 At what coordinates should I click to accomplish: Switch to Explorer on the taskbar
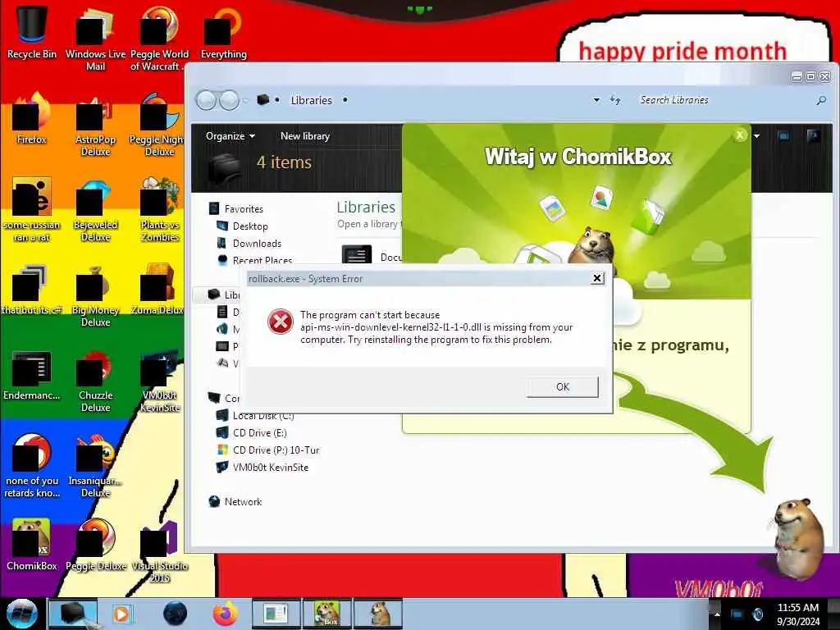point(73,614)
